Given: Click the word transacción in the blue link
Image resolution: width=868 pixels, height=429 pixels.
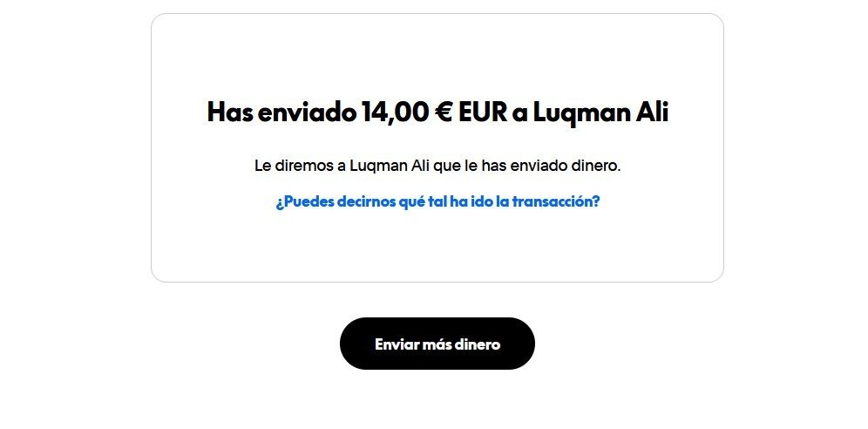Looking at the screenshot, I should (x=556, y=201).
